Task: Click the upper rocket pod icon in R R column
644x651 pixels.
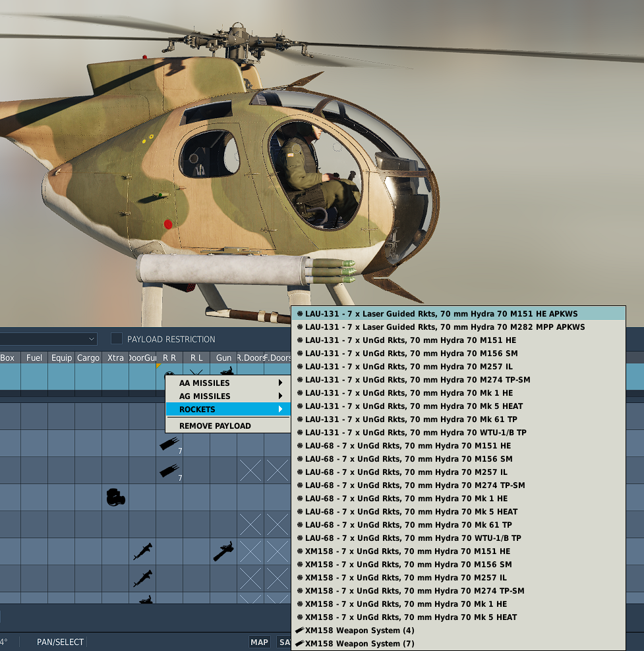Action: [x=169, y=444]
